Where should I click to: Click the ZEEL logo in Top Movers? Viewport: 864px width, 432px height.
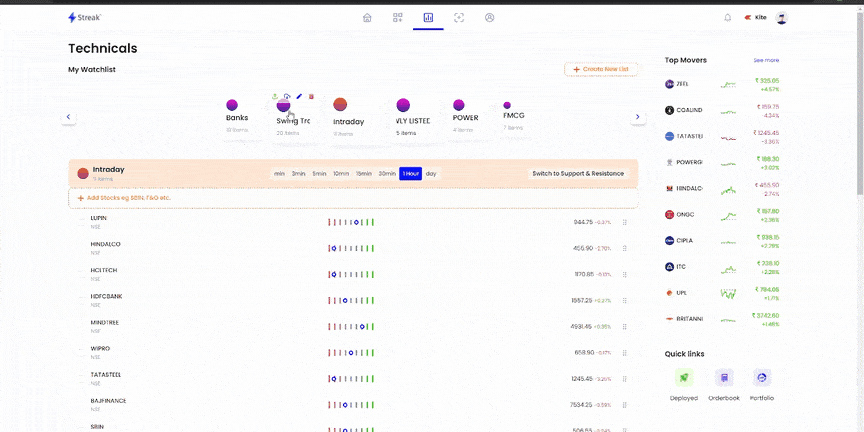669,84
